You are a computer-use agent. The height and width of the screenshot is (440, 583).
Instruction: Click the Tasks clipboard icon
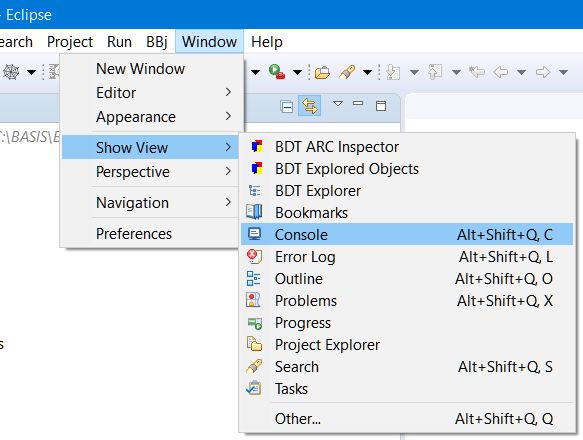[x=254, y=388]
